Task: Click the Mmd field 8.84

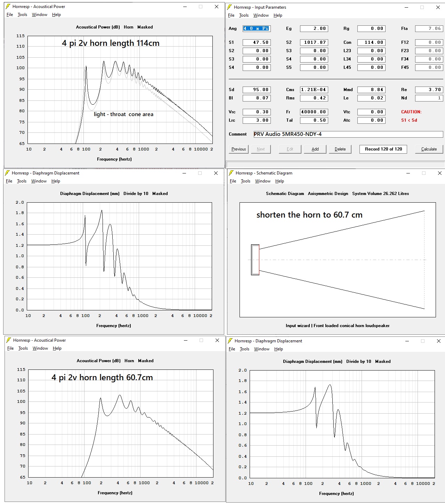Action: tap(371, 90)
